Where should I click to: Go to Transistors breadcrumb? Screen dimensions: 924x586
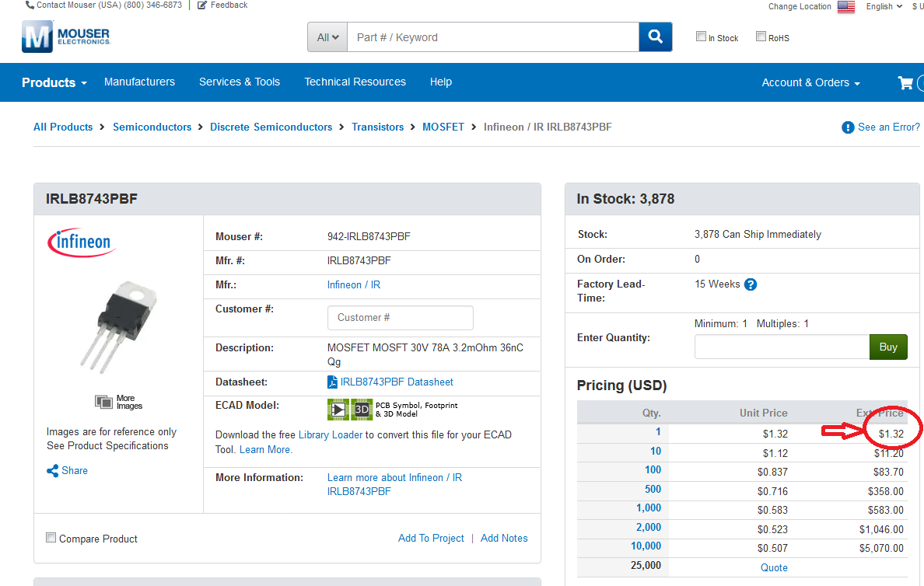coord(378,127)
